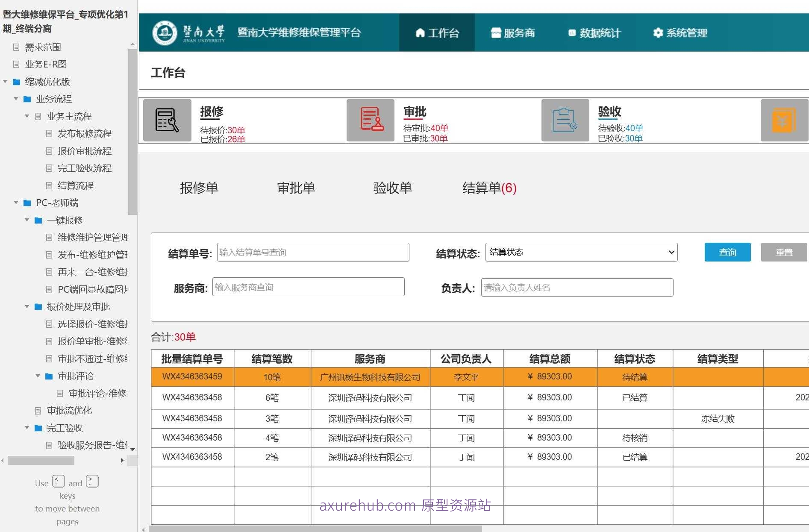Open the 工作台 navigation tab
The width and height of the screenshot is (809, 532).
(437, 32)
